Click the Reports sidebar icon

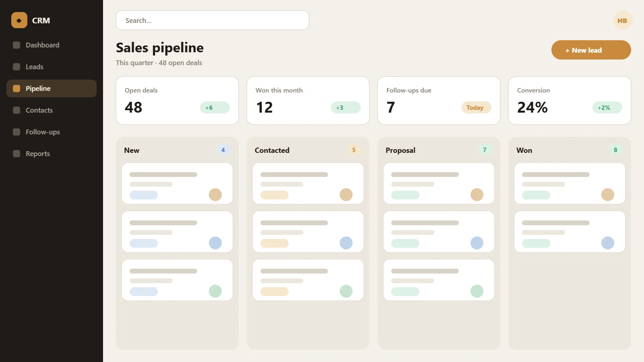[17, 154]
